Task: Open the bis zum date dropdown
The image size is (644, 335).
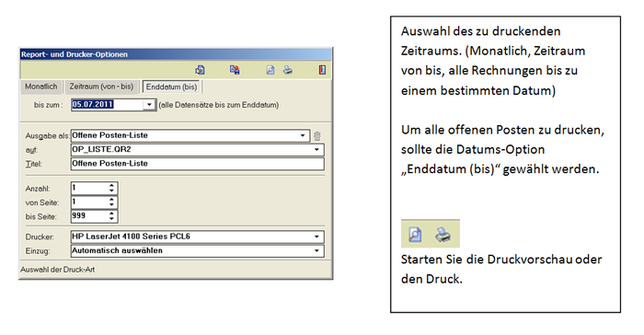Action: click(149, 105)
